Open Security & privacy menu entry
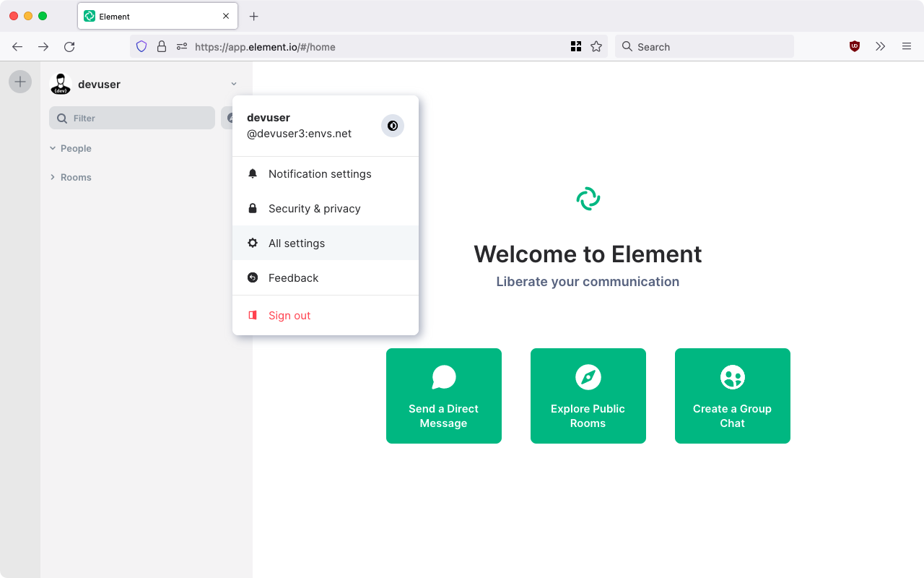This screenshot has height=578, width=924. (326, 209)
